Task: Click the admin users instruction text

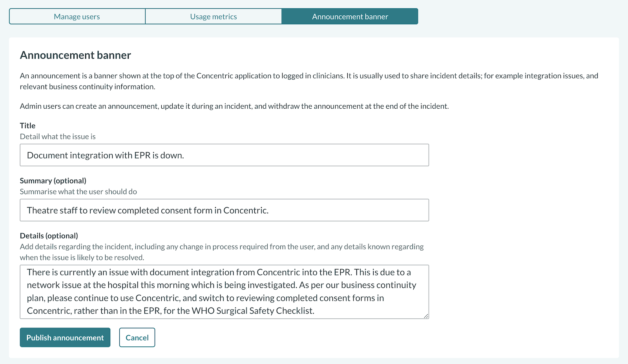Action: (235, 106)
